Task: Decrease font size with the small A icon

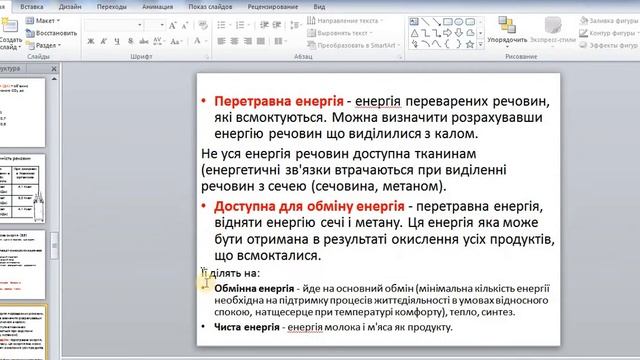Action: pyautogui.click(x=185, y=26)
